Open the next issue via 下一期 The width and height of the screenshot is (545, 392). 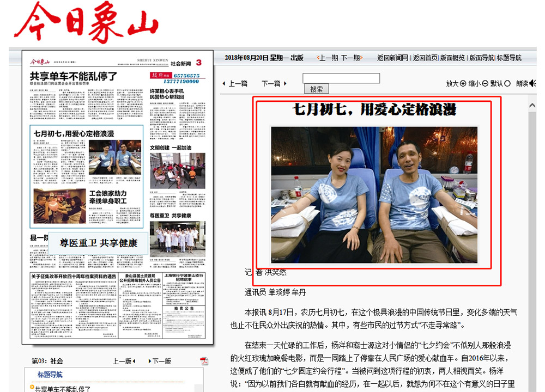352,58
